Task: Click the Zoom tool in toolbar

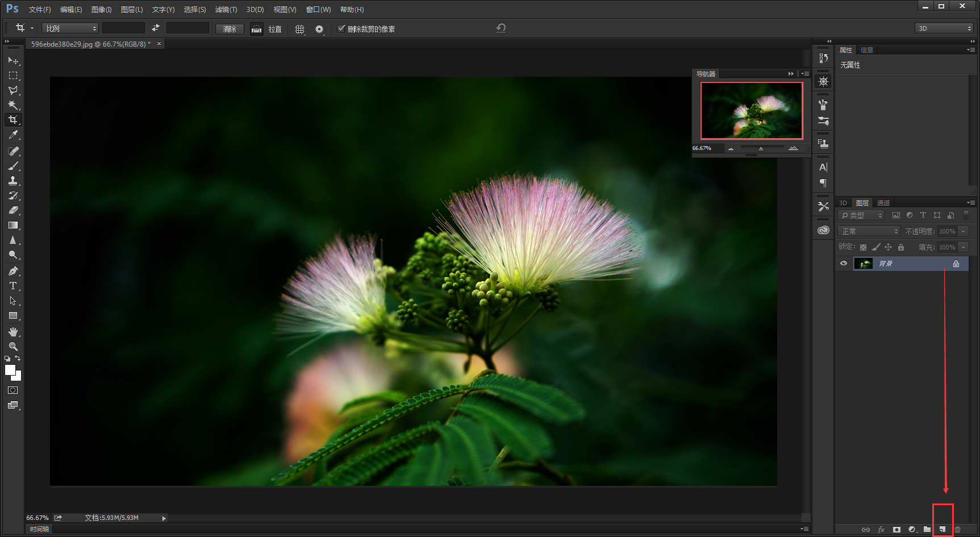Action: coord(13,347)
